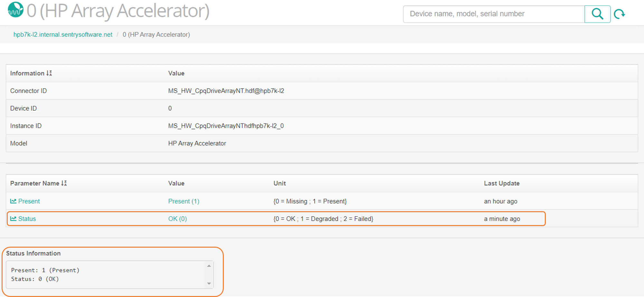Focus the device name search field
The image size is (644, 297).
click(493, 14)
